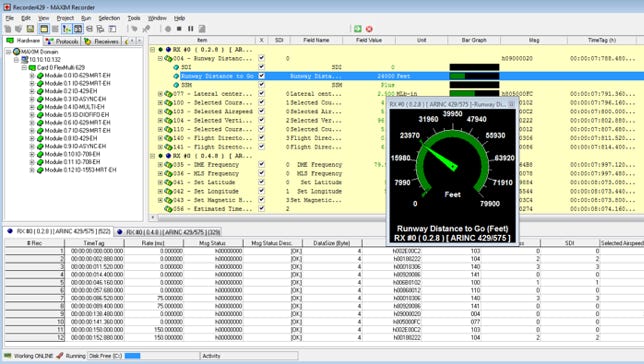Uncheck the 103 Selected Airspeed checkbox
This screenshot has width=644, height=364.
262,111
